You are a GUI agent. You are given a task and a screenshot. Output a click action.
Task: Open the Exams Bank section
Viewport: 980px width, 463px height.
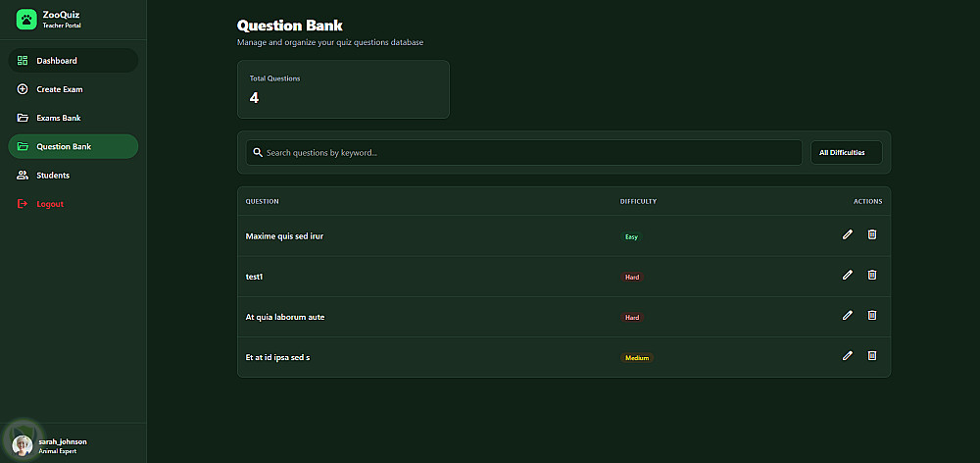click(x=73, y=118)
